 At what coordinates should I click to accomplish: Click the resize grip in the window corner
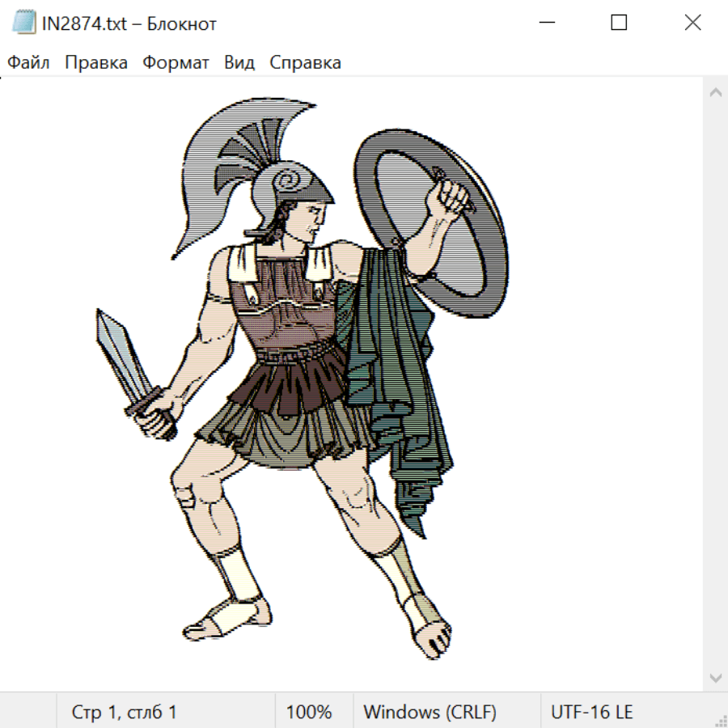pyautogui.click(x=720, y=720)
